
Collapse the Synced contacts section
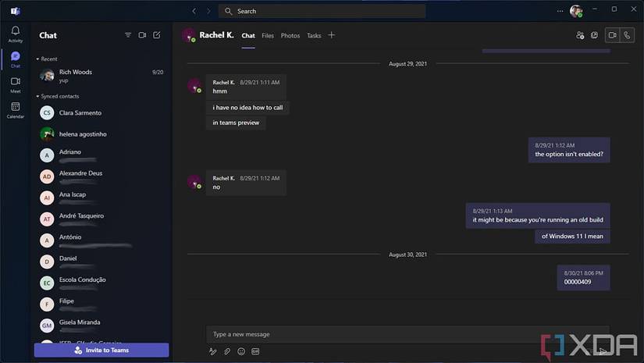click(x=58, y=96)
